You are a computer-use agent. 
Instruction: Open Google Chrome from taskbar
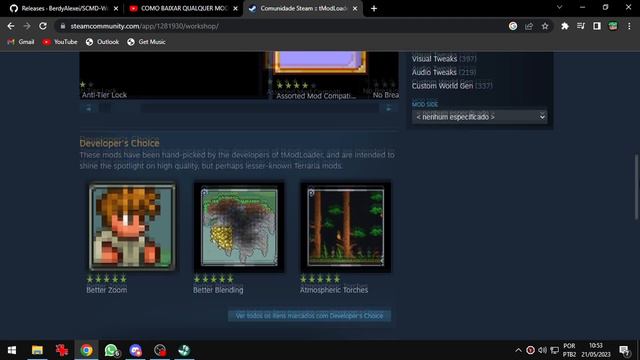86,350
